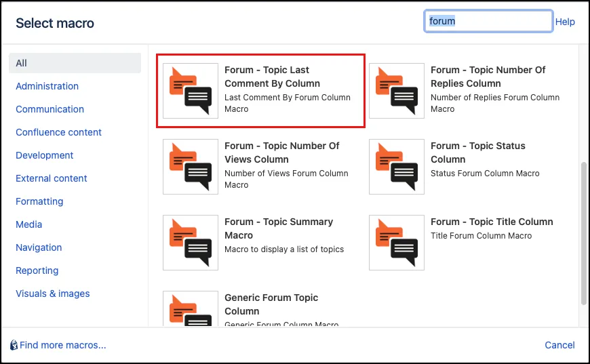The height and width of the screenshot is (364, 590).
Task: Select Generic Forum Topic Column title
Action: point(271,304)
